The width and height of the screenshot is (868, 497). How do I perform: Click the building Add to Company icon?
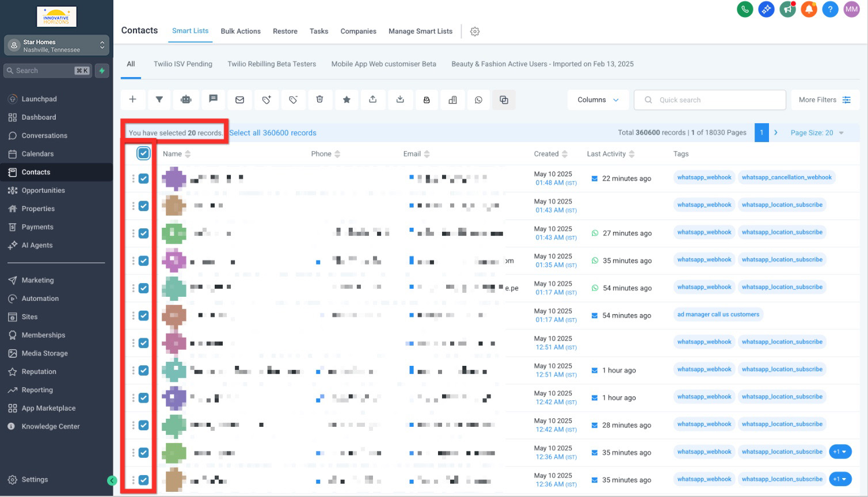coord(453,100)
